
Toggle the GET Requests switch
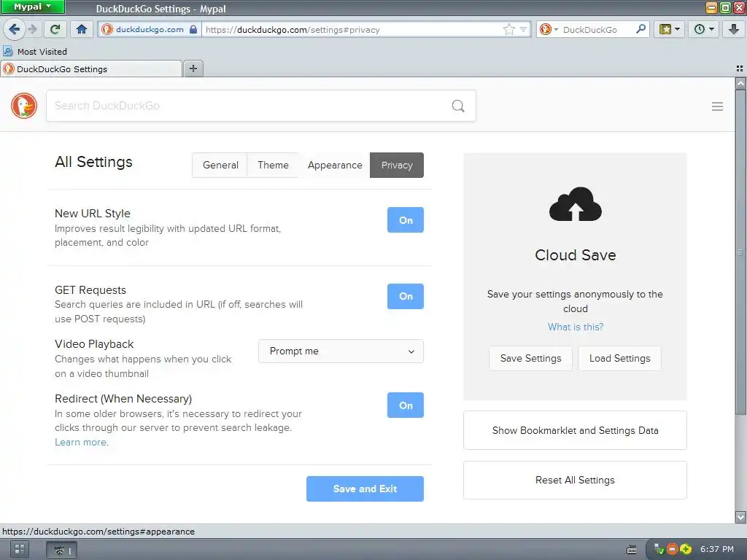coord(406,296)
